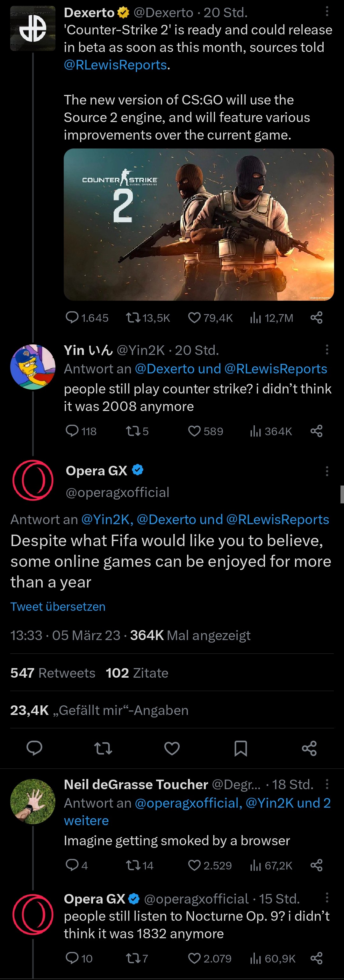
Task: Click "Tweet übersetzen" to translate tweet
Action: pyautogui.click(x=58, y=606)
